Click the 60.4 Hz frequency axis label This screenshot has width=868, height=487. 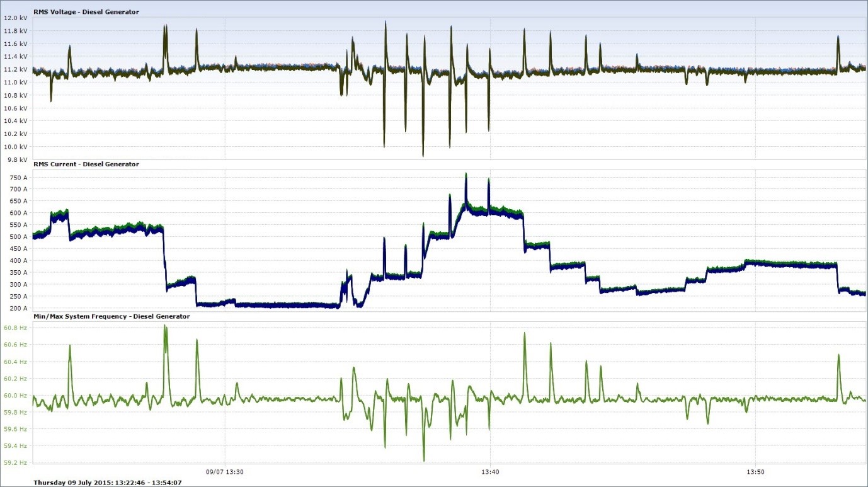coord(16,362)
